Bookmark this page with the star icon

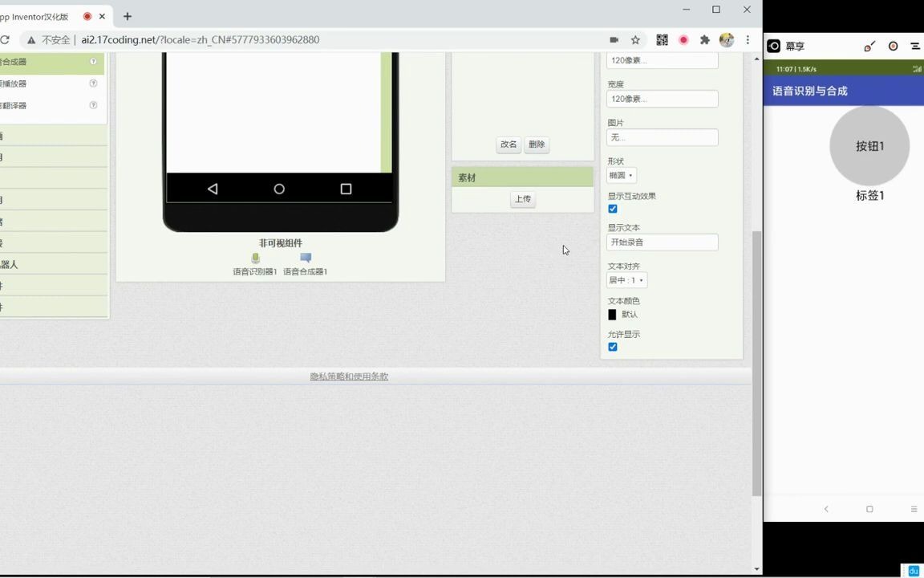pyautogui.click(x=635, y=39)
